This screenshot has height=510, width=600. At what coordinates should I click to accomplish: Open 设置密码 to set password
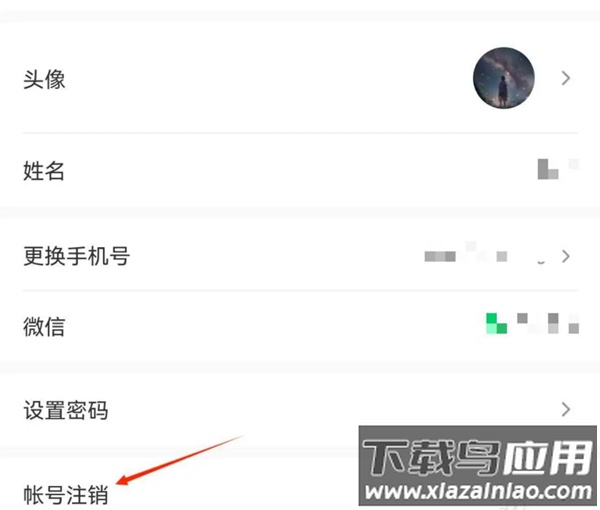(x=300, y=410)
